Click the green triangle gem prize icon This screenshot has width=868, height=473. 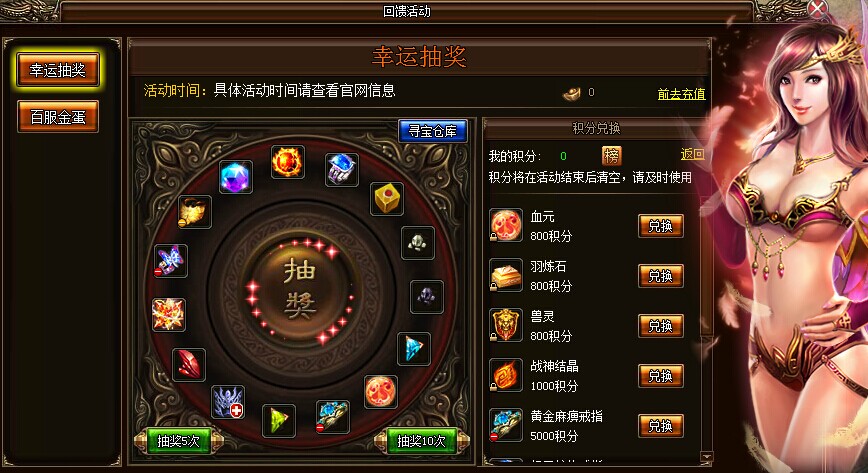[278, 420]
